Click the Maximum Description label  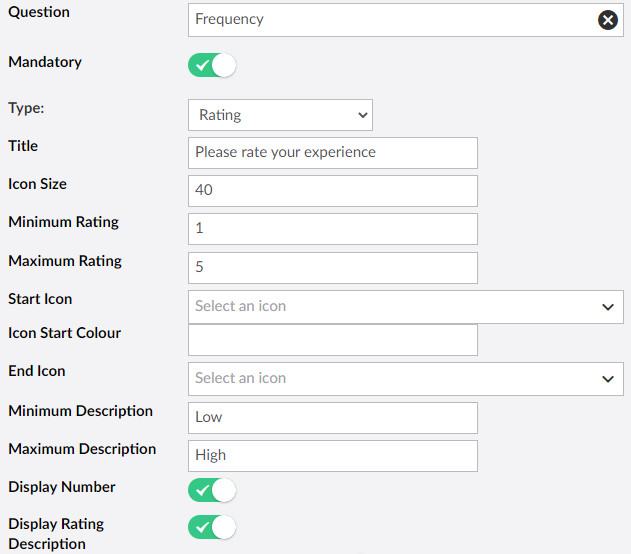tap(82, 449)
